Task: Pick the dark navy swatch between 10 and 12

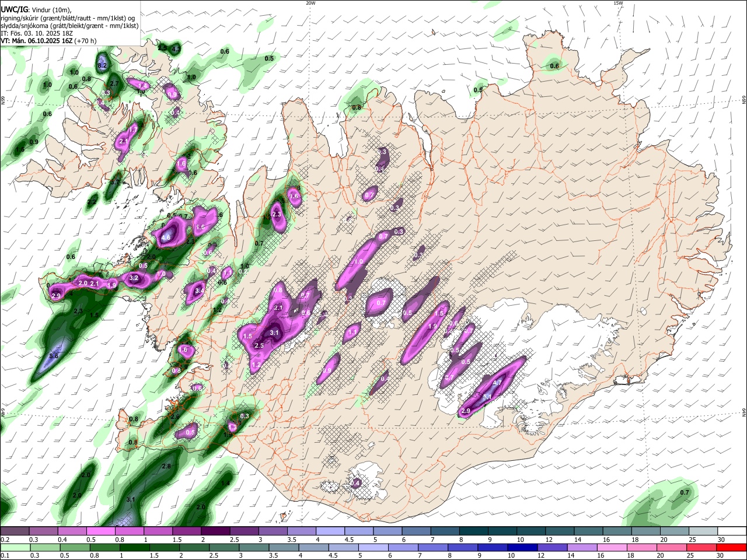Action: tap(521, 547)
